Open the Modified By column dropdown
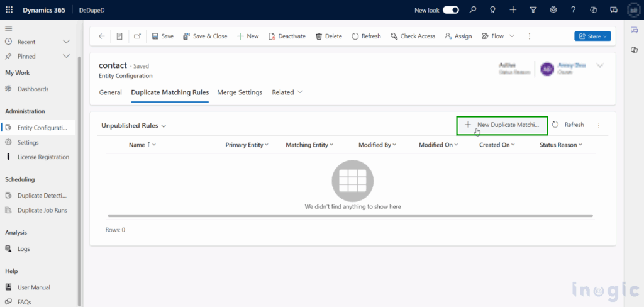This screenshot has height=307, width=644. [377, 145]
